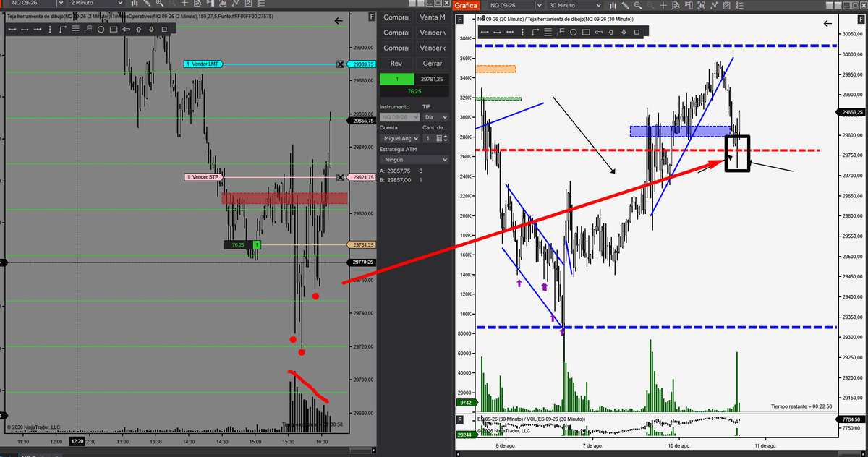Select Square marker in 30 Minuto drawing toolbar

pyautogui.click(x=637, y=32)
